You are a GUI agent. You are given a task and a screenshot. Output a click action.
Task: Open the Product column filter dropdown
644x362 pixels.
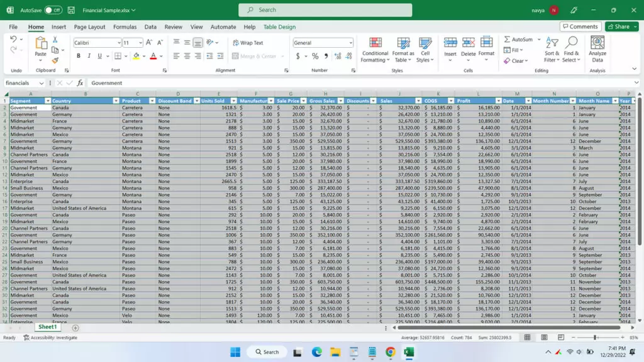152,101
